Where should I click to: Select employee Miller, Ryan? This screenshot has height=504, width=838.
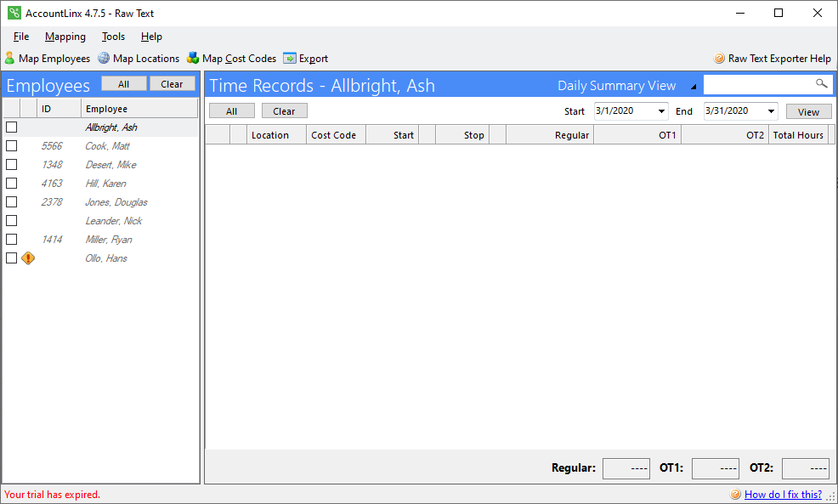109,240
